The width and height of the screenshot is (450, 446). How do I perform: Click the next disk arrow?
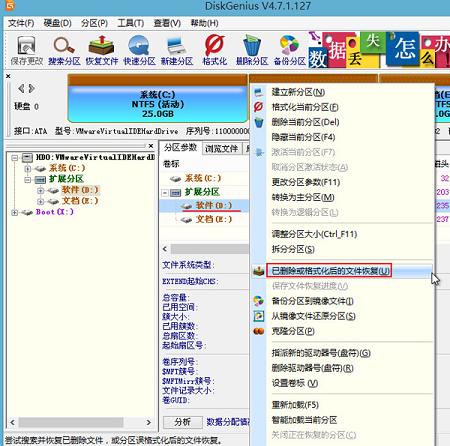coord(32,88)
